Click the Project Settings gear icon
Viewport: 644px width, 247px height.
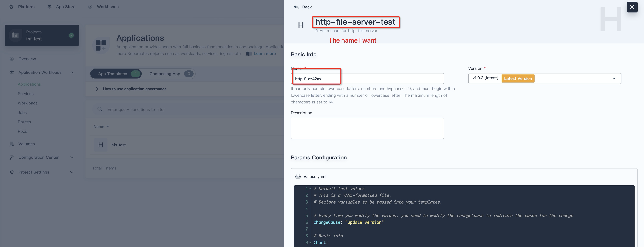12,172
